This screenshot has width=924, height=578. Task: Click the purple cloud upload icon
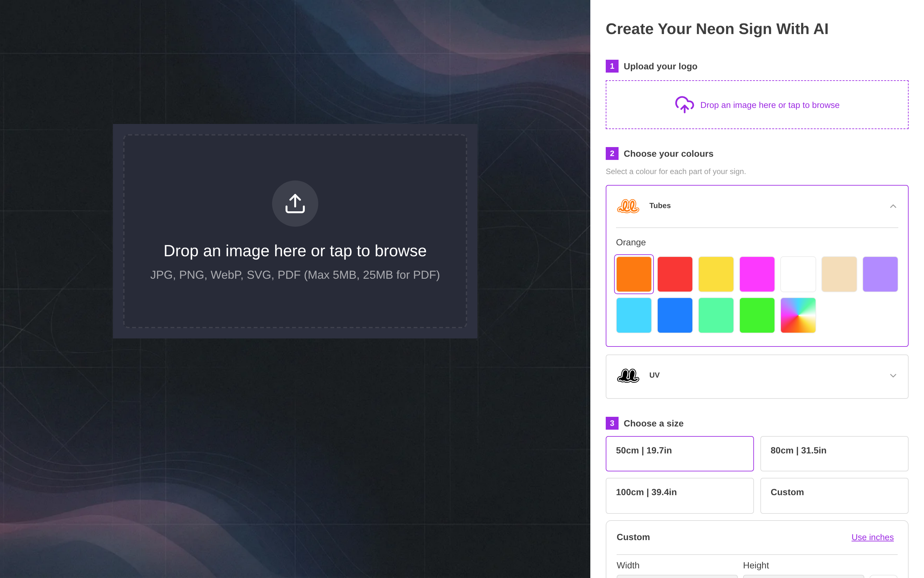[684, 105]
